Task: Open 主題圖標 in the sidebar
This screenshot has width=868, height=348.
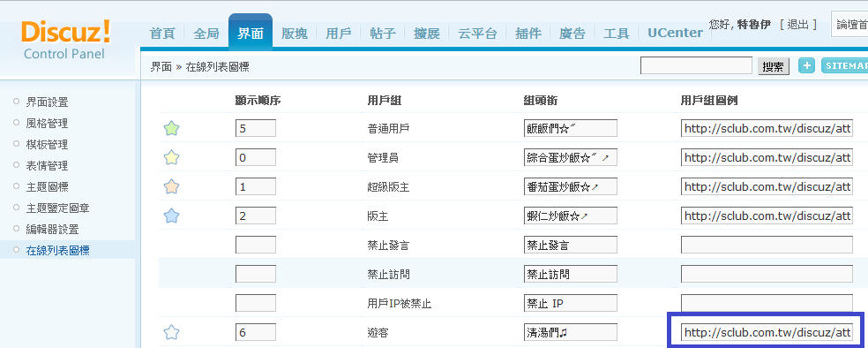Action: 47,186
